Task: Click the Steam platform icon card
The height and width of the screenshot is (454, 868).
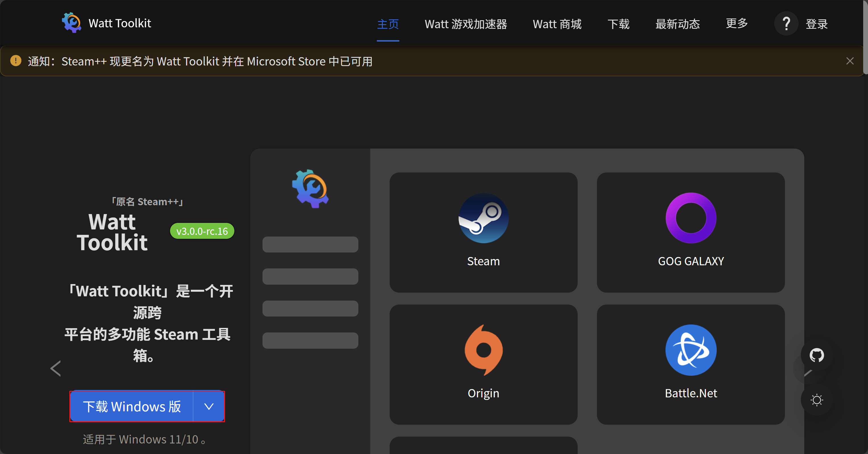Action: (x=483, y=232)
